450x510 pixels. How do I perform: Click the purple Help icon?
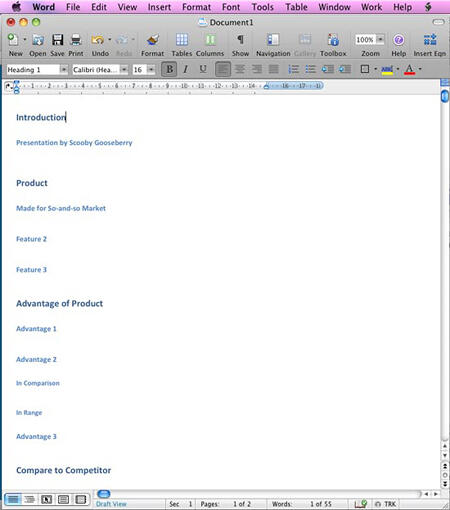click(399, 40)
